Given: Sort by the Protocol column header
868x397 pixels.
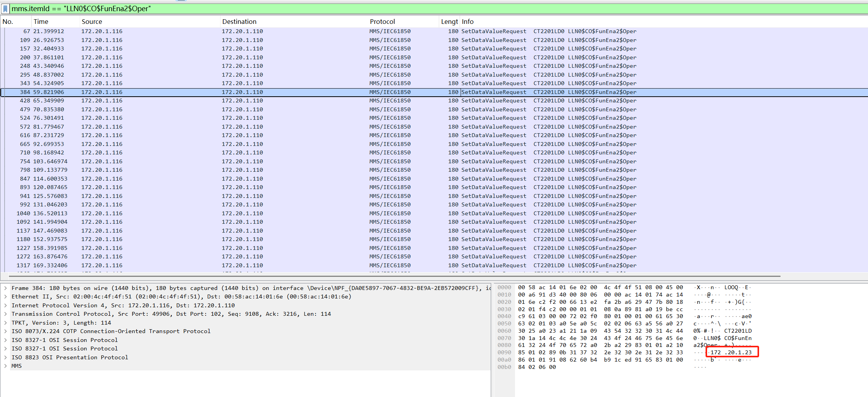Looking at the screenshot, I should (x=403, y=22).
